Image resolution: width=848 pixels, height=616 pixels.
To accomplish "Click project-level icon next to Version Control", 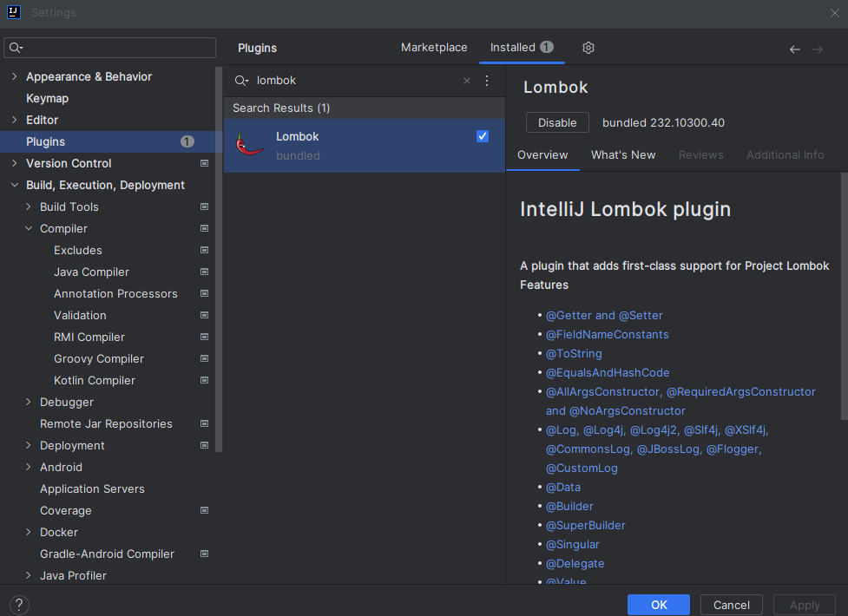I will (x=205, y=163).
